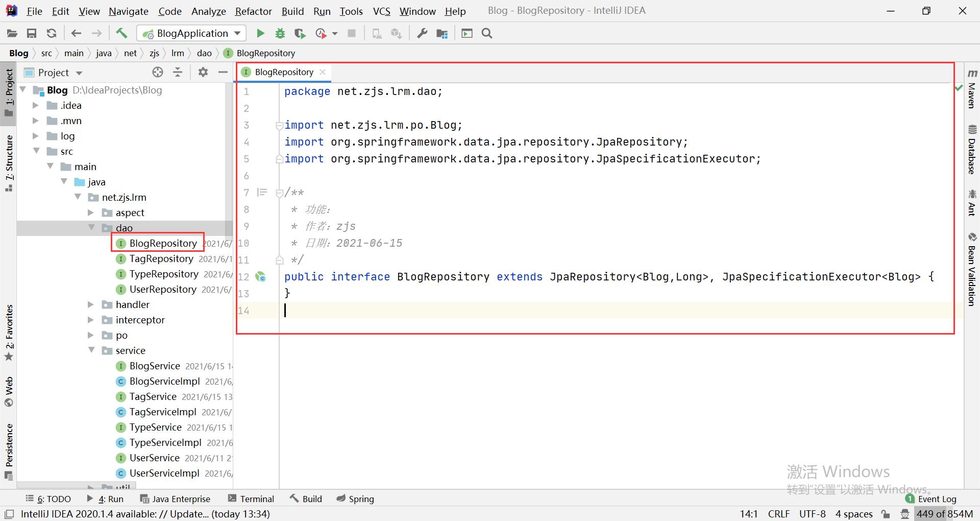This screenshot has width=980, height=521.
Task: Open the BlogApplication run configuration dropdown
Action: [192, 34]
